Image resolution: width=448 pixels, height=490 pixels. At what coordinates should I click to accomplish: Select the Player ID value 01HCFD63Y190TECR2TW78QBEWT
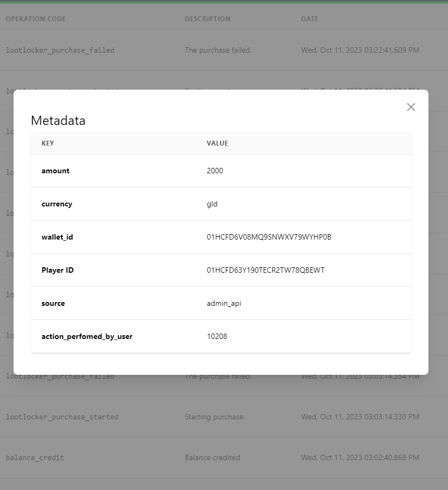pyautogui.click(x=266, y=270)
